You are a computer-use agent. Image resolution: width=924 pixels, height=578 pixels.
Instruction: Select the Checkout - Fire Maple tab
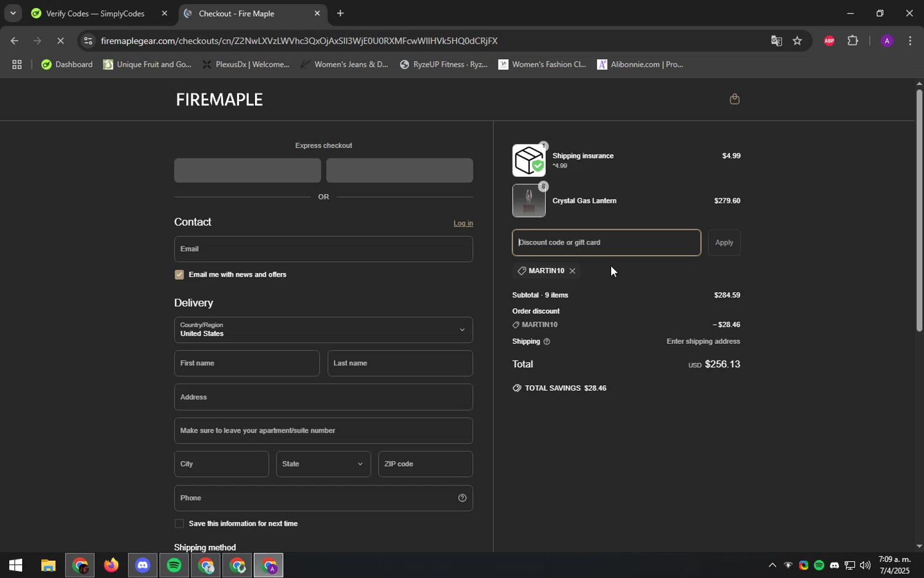pyautogui.click(x=237, y=14)
